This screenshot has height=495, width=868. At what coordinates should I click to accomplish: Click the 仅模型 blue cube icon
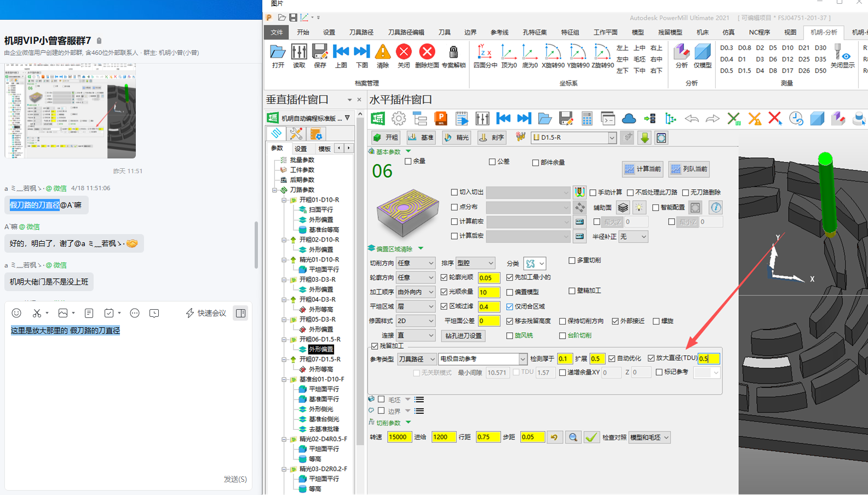pyautogui.click(x=702, y=53)
